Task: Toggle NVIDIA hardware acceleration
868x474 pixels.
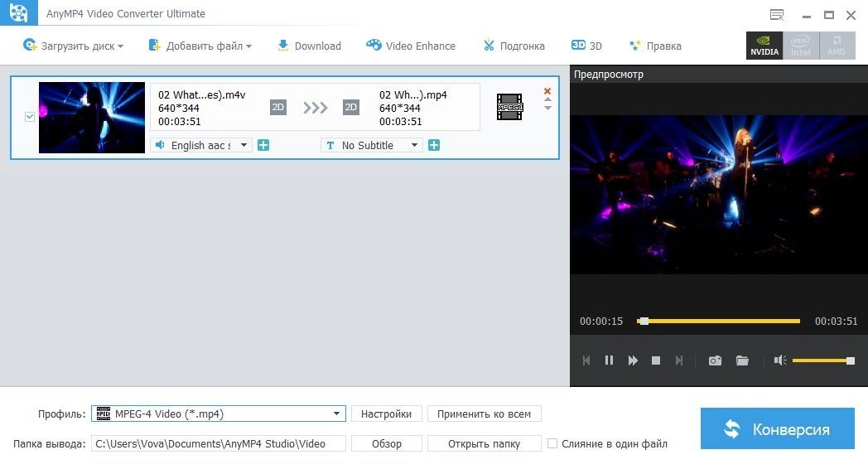Action: coord(764,46)
